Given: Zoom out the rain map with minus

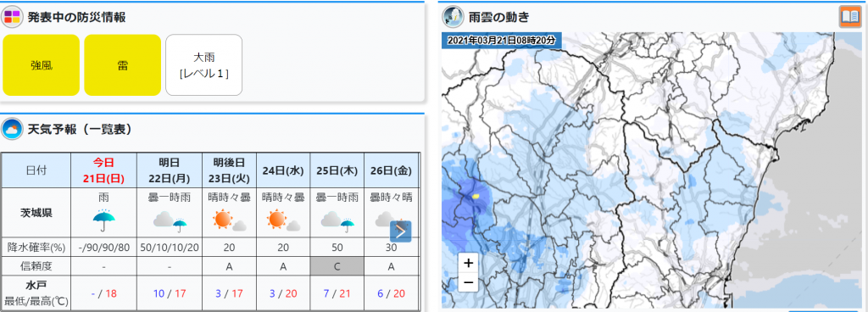Looking at the screenshot, I should click(x=468, y=282).
